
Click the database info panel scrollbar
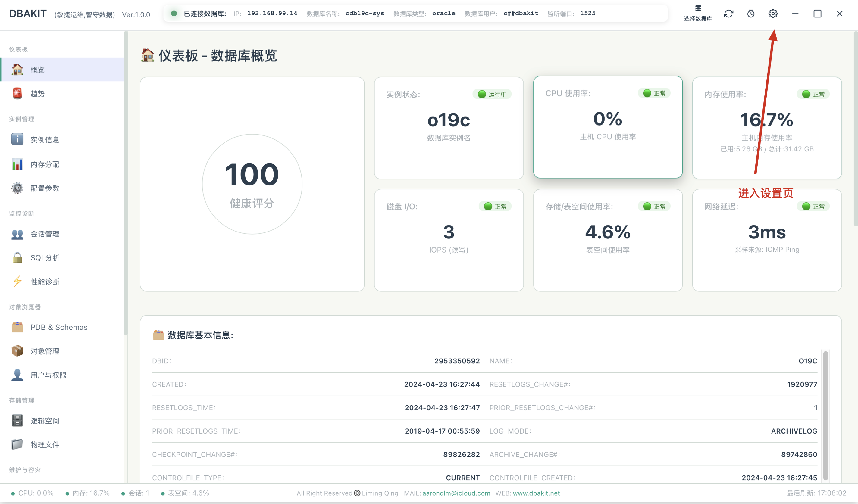tap(826, 416)
